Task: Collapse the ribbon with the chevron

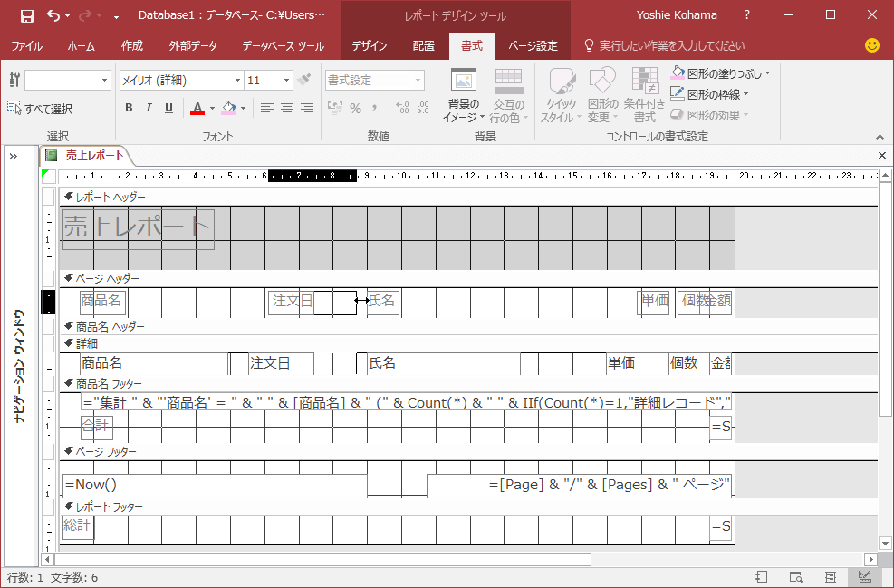Action: pos(880,137)
